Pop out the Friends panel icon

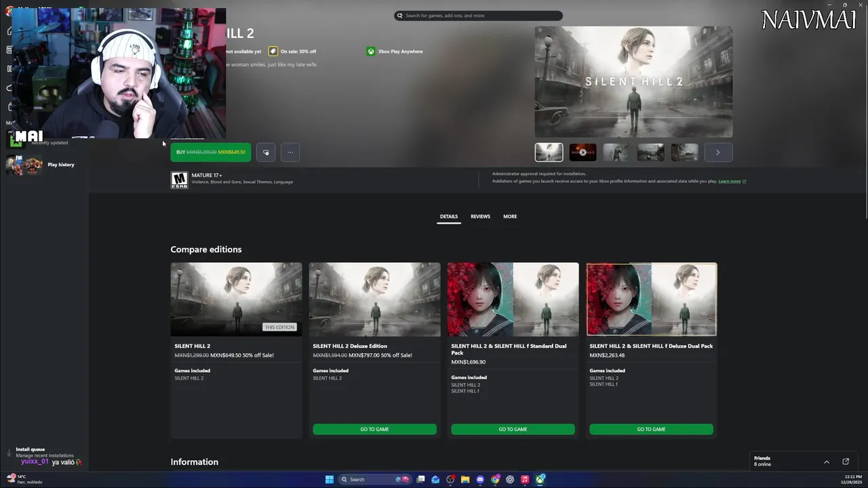pyautogui.click(x=846, y=462)
